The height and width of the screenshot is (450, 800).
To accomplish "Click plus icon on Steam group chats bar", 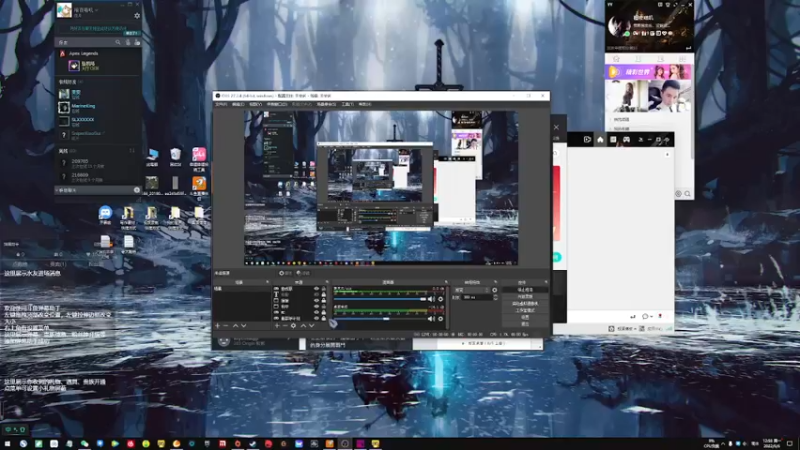I will point(137,190).
